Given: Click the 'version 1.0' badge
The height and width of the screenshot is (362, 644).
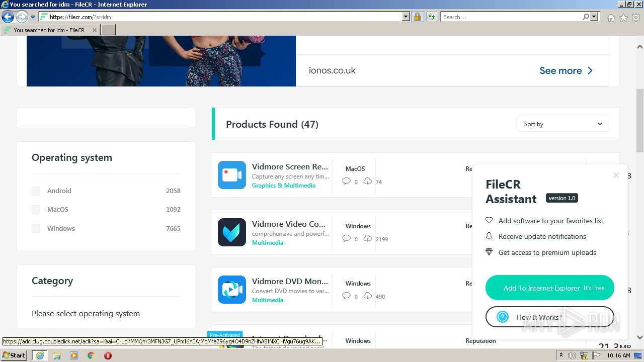Looking at the screenshot, I should tap(561, 198).
